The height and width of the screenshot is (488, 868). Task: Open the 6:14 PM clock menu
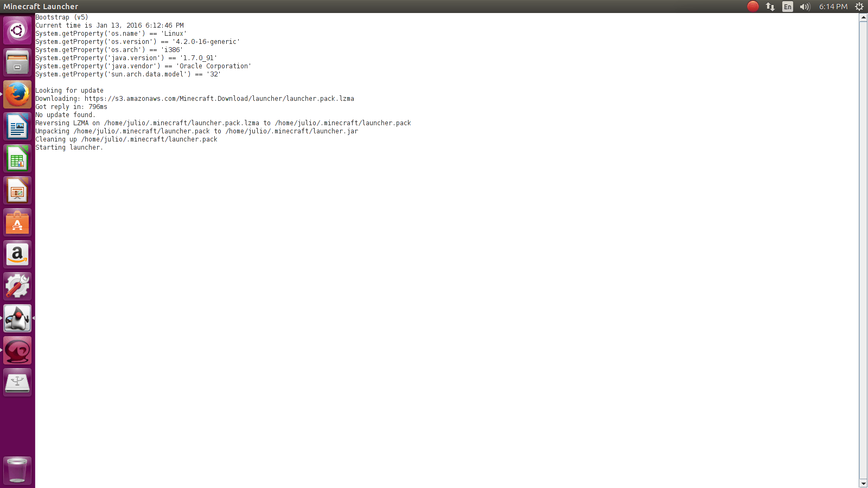pos(833,7)
